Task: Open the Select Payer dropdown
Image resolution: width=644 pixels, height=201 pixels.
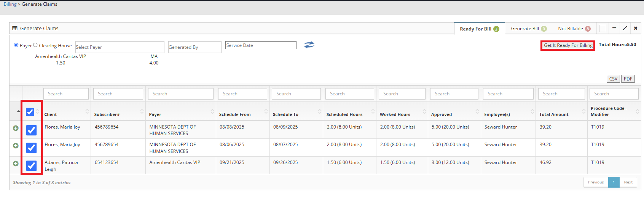Action: point(120,47)
